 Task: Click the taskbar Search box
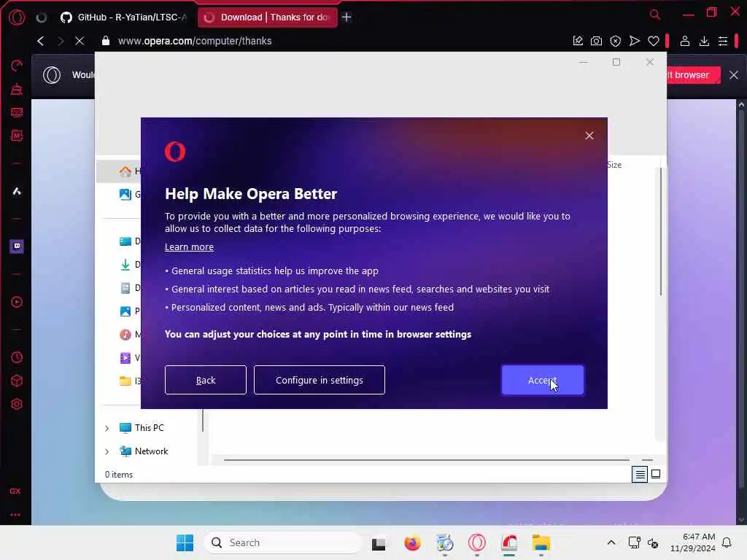283,542
